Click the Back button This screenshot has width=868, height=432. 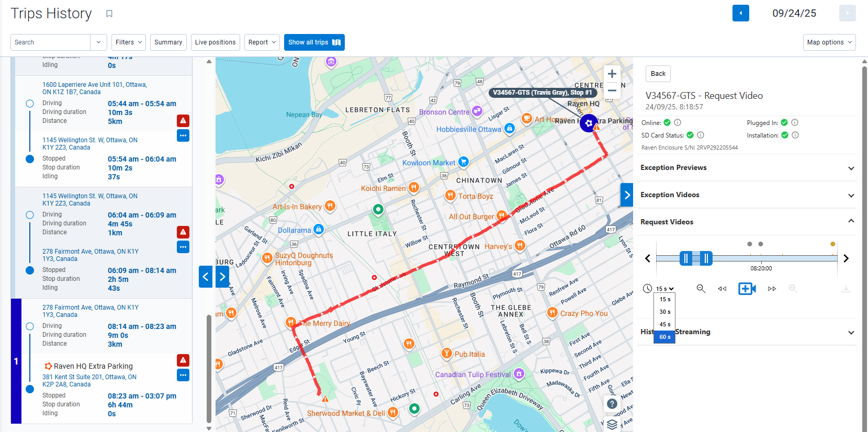(658, 74)
